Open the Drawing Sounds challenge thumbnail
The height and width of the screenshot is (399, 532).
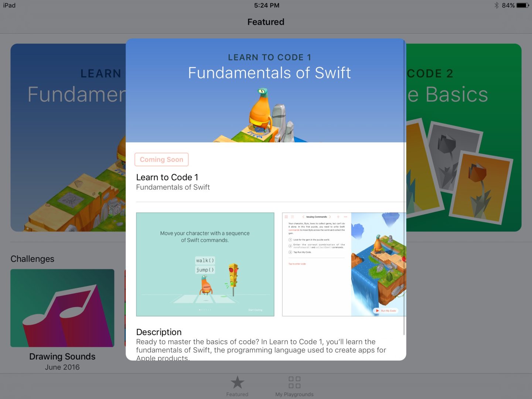[x=62, y=308]
